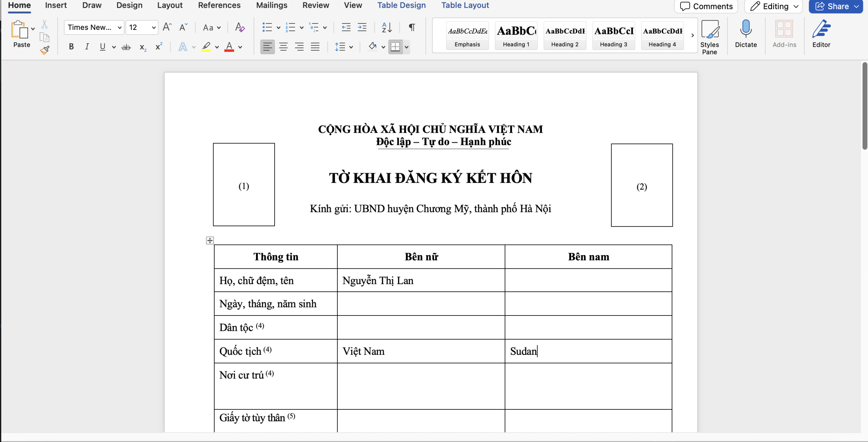
Task: Launch the Editor pane
Action: (822, 34)
